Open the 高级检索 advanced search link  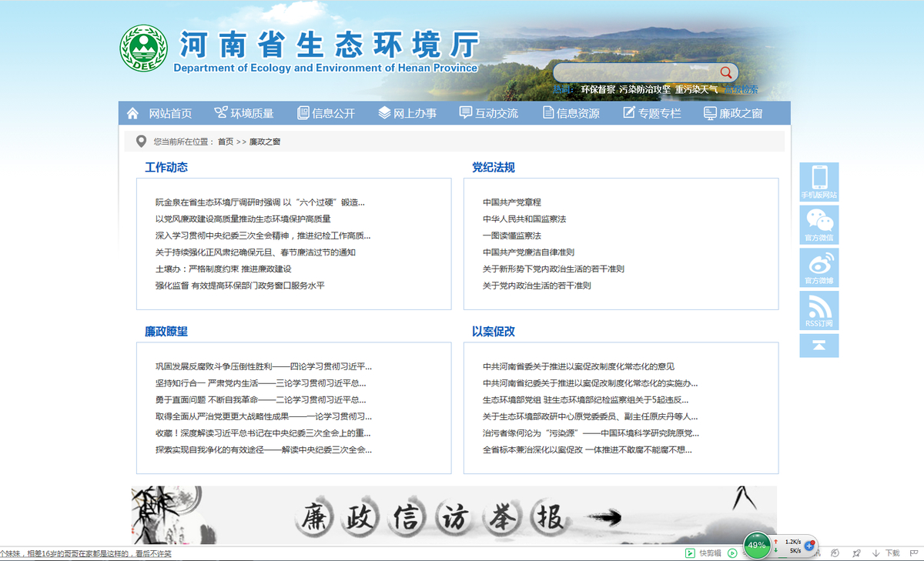(x=741, y=89)
